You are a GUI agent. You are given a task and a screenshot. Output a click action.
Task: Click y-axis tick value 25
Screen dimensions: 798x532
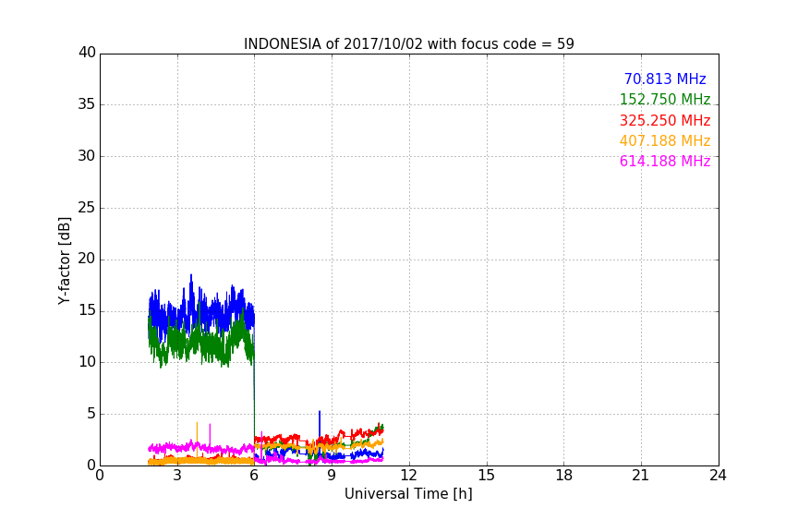pyautogui.click(x=87, y=208)
